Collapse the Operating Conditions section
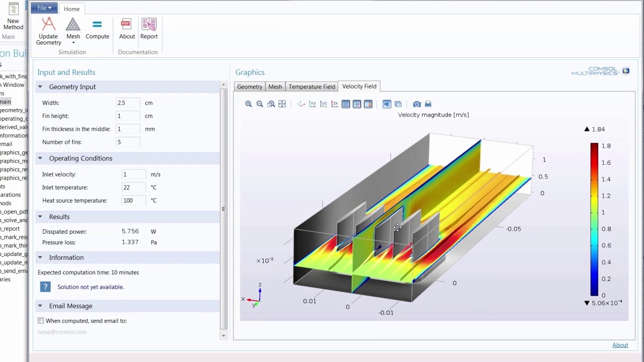Viewport: 644px width, 362px height. click(x=40, y=158)
